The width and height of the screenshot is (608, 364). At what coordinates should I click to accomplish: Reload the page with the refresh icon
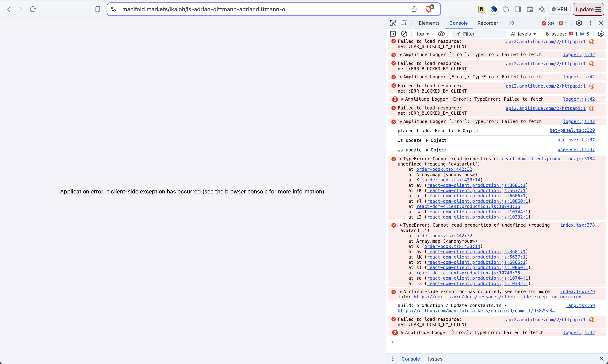33,9
